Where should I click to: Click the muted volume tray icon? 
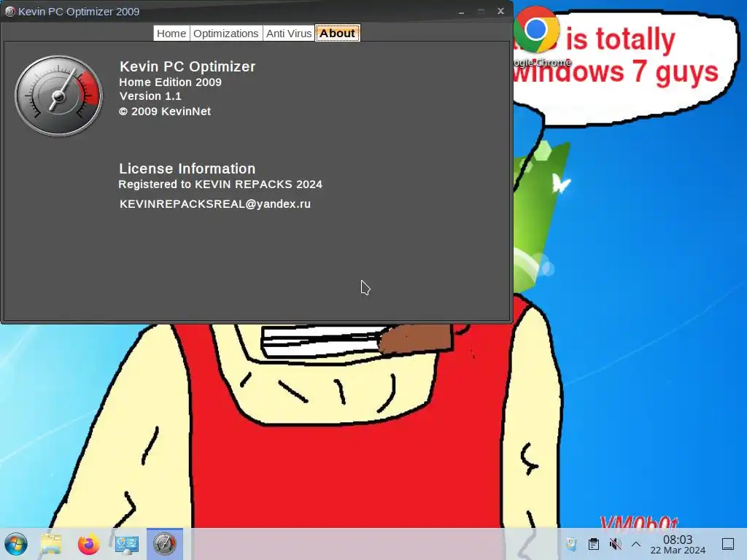tap(615, 544)
